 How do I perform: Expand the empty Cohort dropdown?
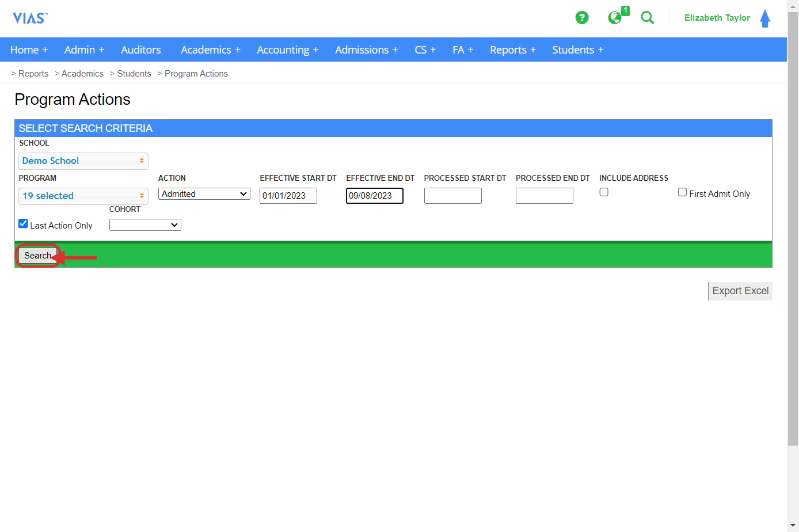click(x=145, y=225)
